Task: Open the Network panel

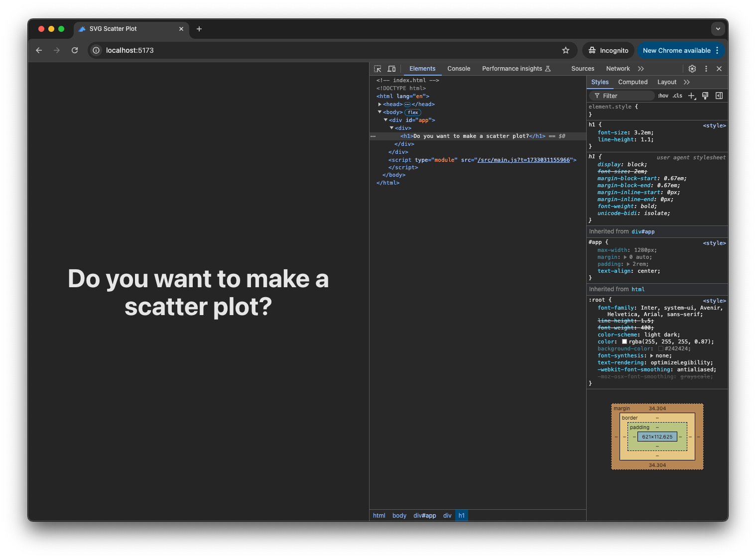Action: tap(618, 69)
